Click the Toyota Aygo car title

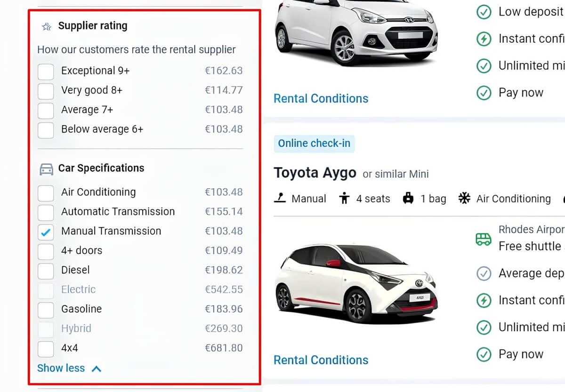tap(315, 173)
